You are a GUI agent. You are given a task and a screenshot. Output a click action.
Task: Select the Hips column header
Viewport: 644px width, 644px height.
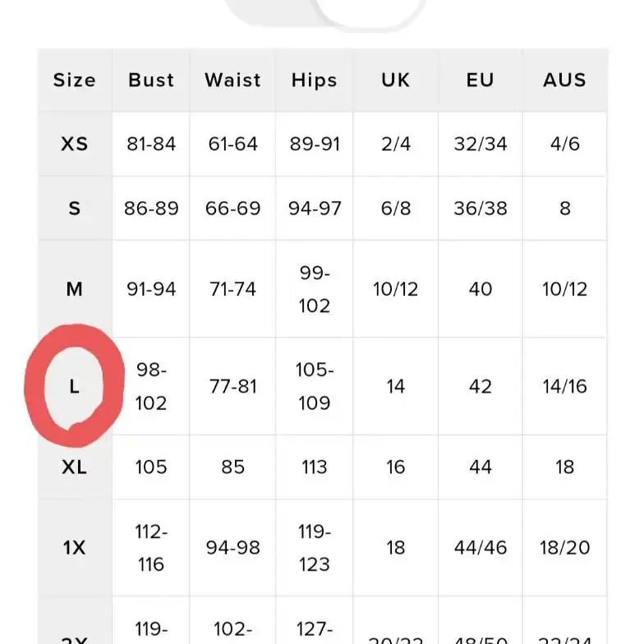click(314, 80)
